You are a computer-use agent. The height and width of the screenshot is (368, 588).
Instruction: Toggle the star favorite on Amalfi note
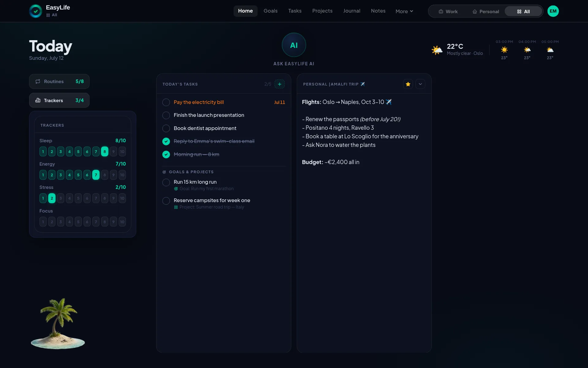(x=408, y=84)
